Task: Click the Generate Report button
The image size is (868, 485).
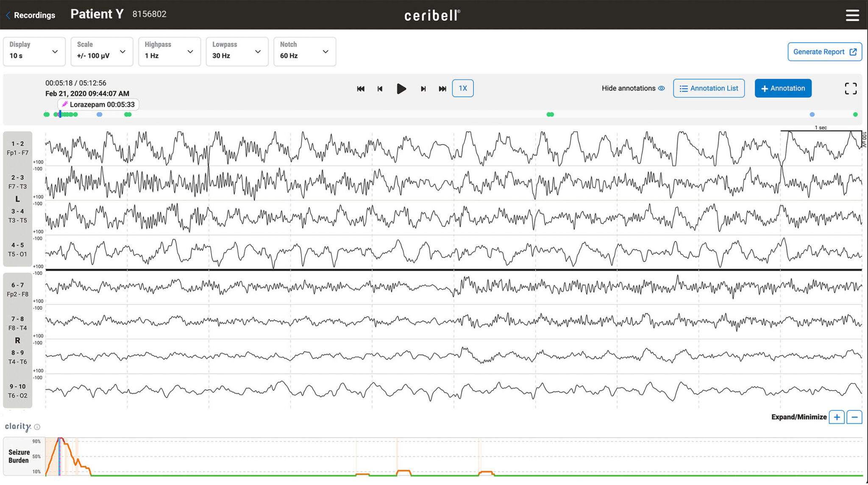Action: pyautogui.click(x=824, y=52)
